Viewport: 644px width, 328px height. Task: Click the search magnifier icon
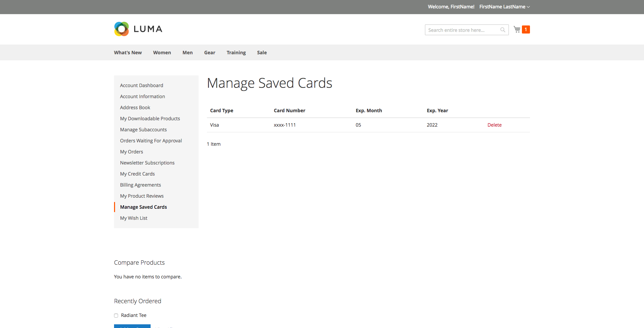click(x=502, y=30)
